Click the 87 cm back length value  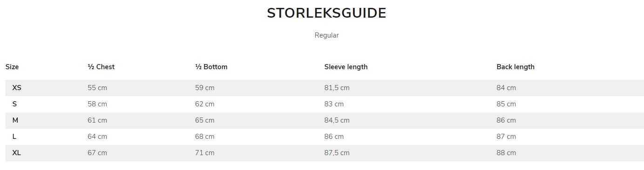click(506, 137)
